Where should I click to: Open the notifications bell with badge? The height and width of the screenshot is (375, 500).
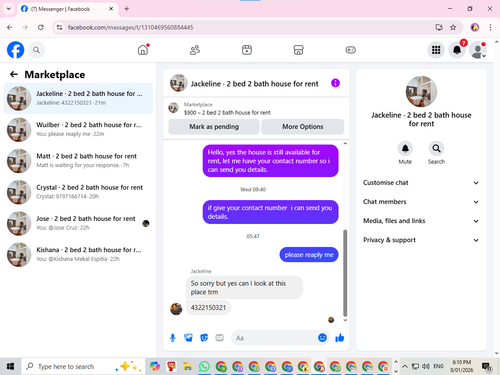point(457,50)
